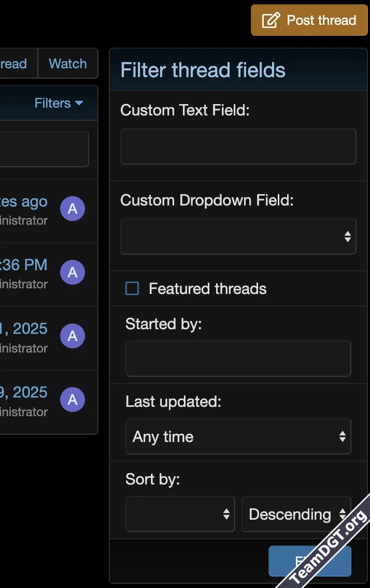Open the Last updated Any time dropdown
Viewport: 370px width, 588px height.
tap(238, 436)
